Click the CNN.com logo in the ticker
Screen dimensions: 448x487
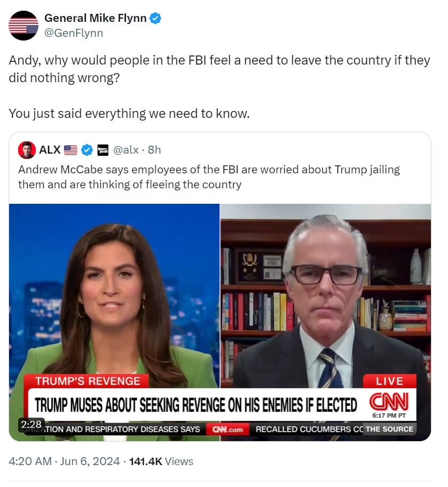tap(228, 429)
